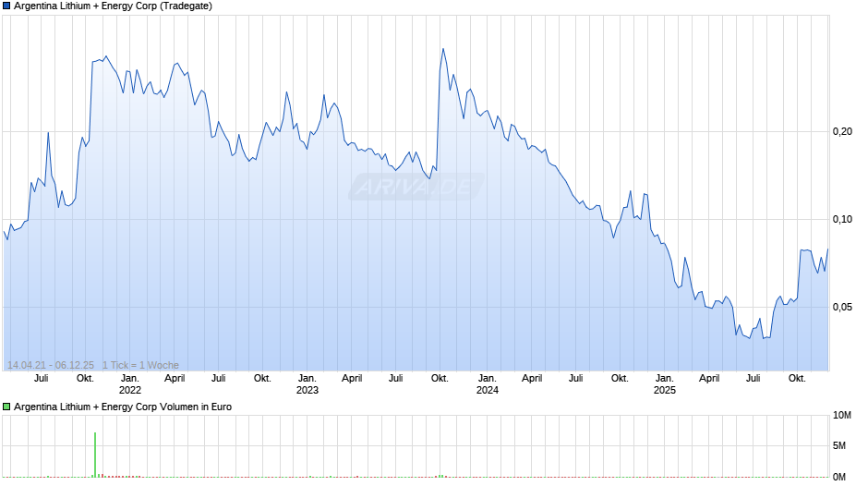Click the 5M volume axis label
The image size is (868, 486).
coord(839,446)
